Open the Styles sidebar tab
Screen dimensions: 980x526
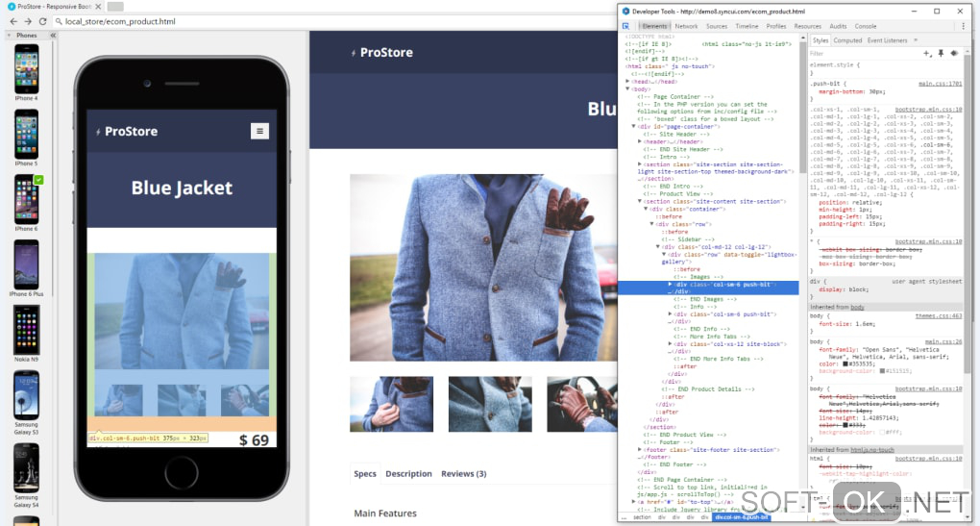[x=821, y=40]
